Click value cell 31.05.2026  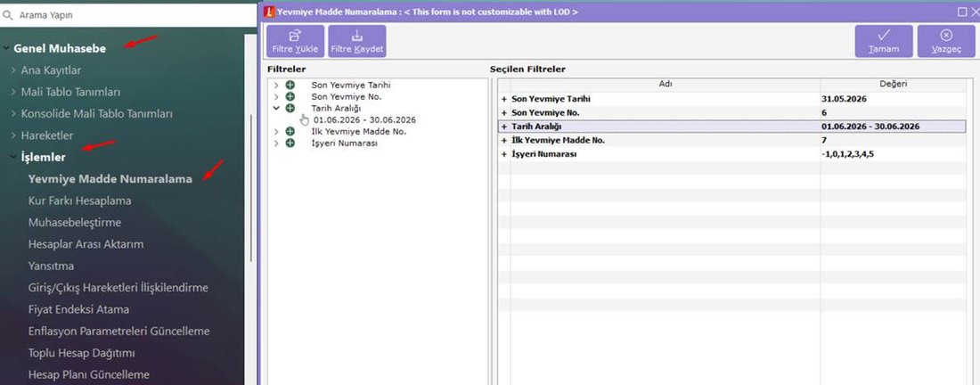click(x=893, y=99)
